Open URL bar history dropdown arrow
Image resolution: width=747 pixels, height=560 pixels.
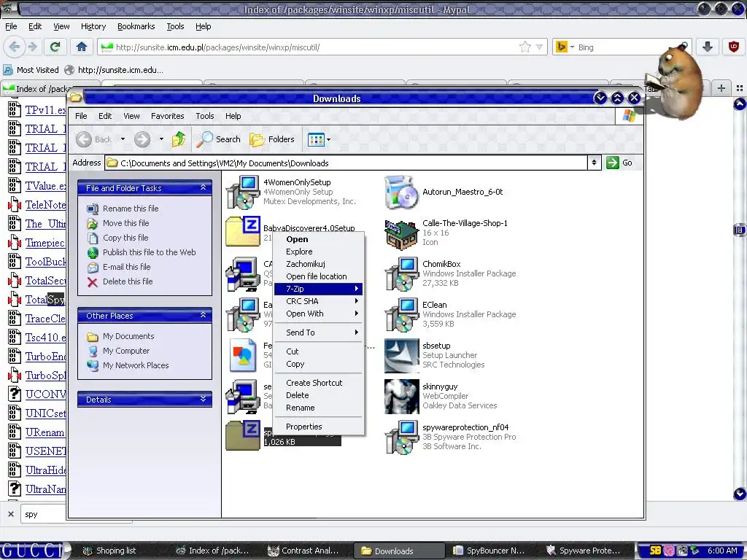click(539, 47)
